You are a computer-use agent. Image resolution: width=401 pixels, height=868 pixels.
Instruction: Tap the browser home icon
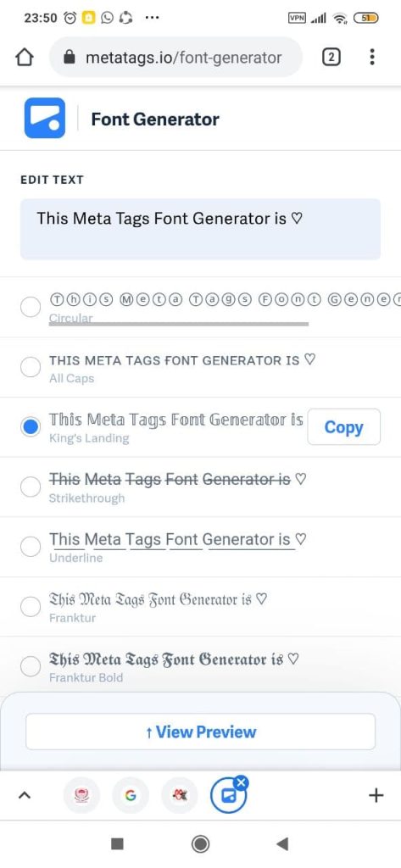tap(25, 58)
